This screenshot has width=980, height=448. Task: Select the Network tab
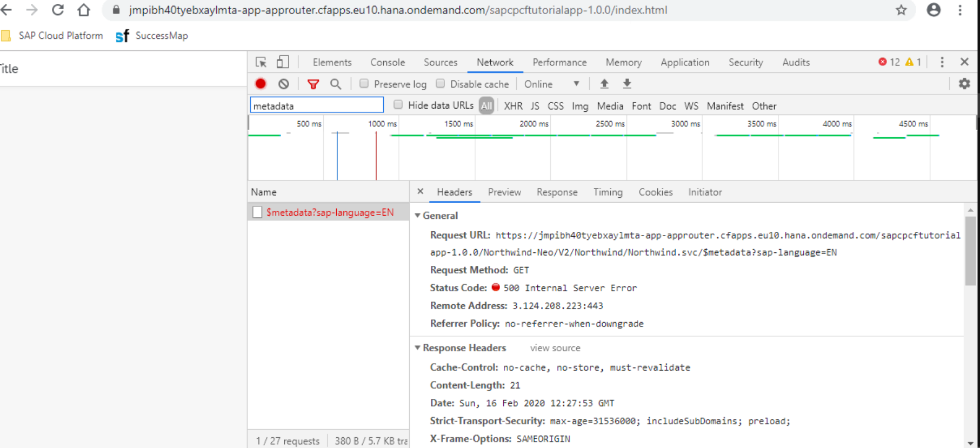[495, 62]
